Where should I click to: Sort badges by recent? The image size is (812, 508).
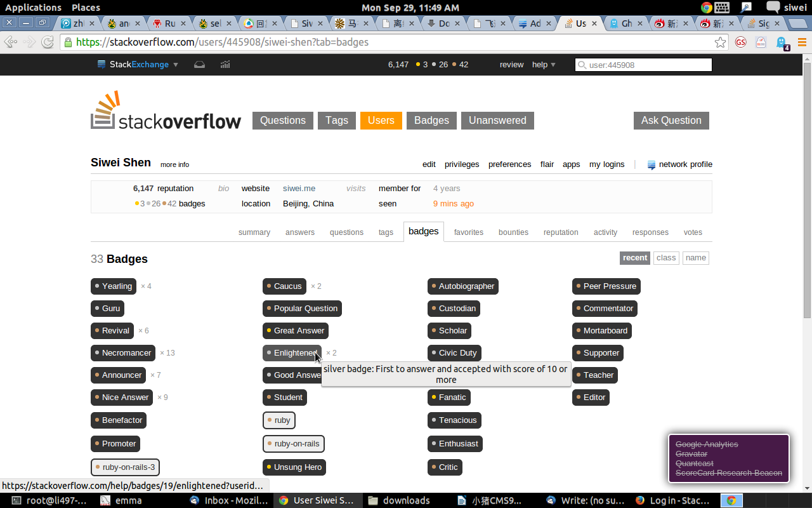pos(634,258)
